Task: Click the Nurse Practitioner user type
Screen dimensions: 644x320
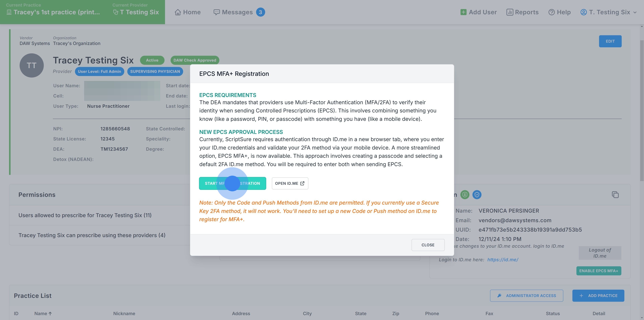Action: [108, 106]
